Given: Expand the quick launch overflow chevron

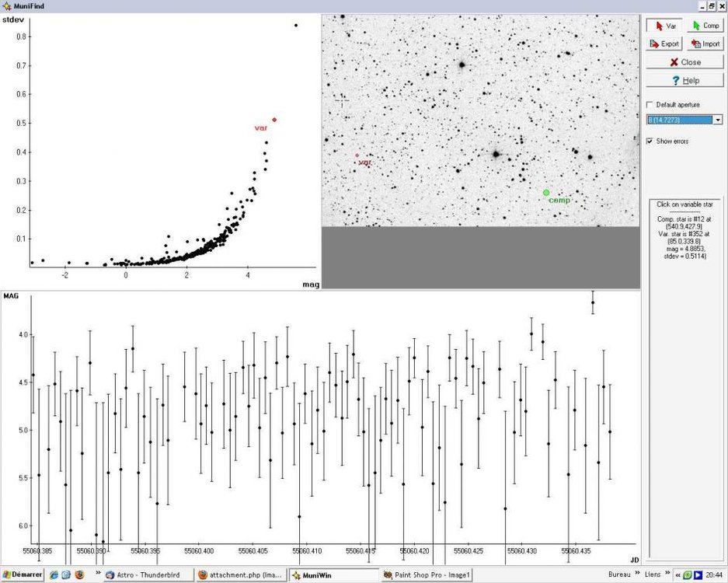Looking at the screenshot, I should 98,573.
